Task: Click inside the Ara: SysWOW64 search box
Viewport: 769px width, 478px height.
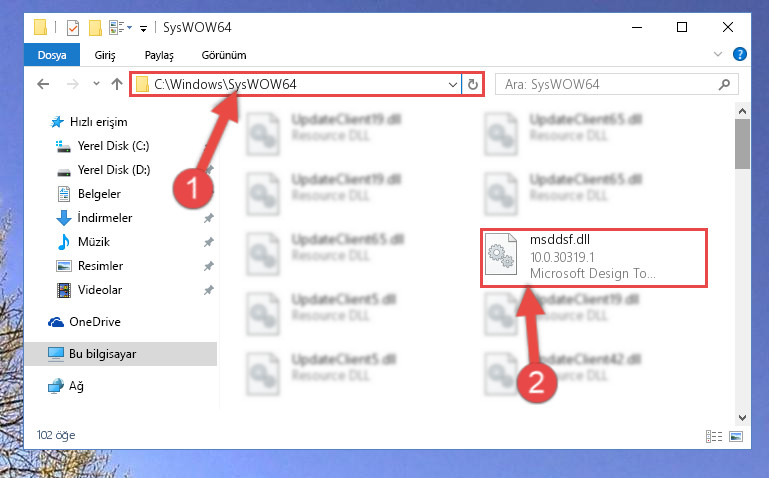Action: click(x=608, y=84)
